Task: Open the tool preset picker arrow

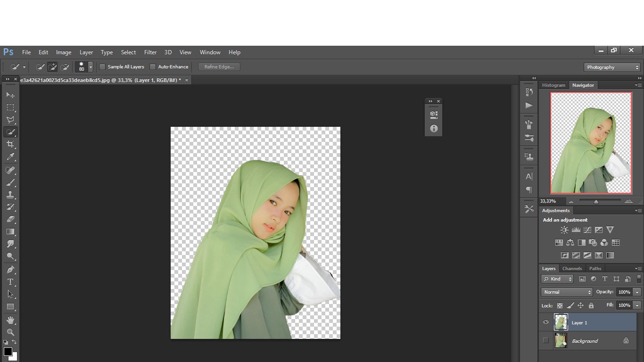Action: click(24, 67)
